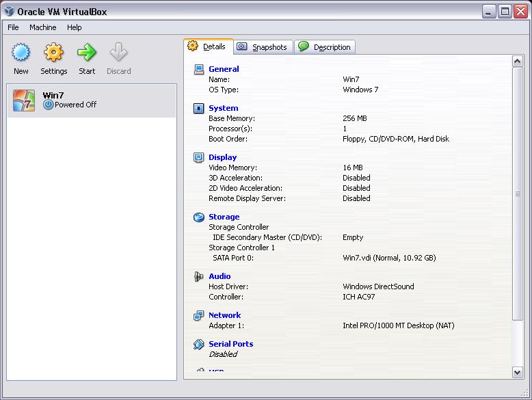The height and width of the screenshot is (400, 532).
Task: Open the System settings link
Action: (223, 108)
